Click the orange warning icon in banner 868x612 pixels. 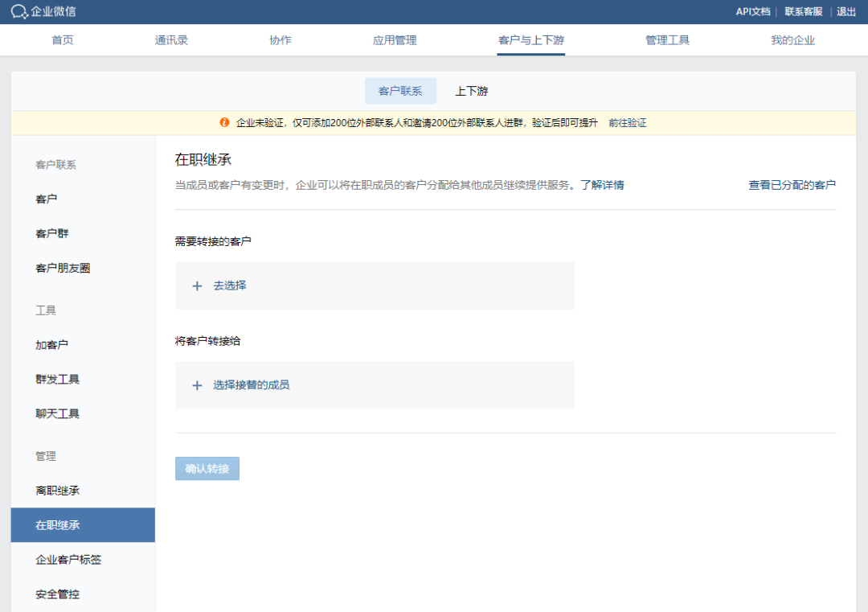[x=224, y=123]
